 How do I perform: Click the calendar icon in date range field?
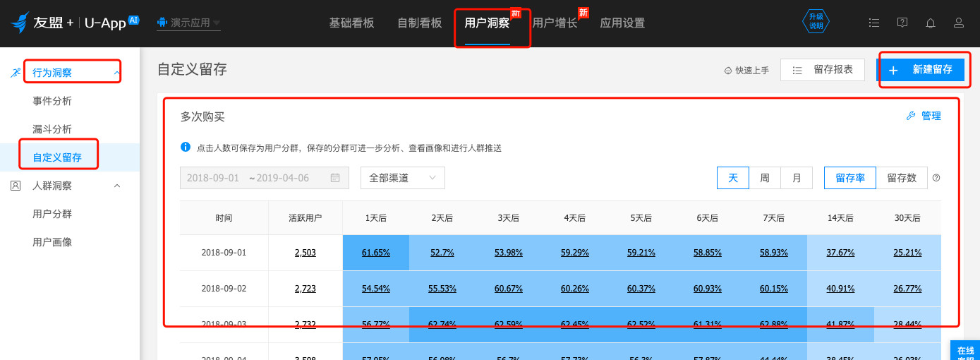(x=335, y=178)
